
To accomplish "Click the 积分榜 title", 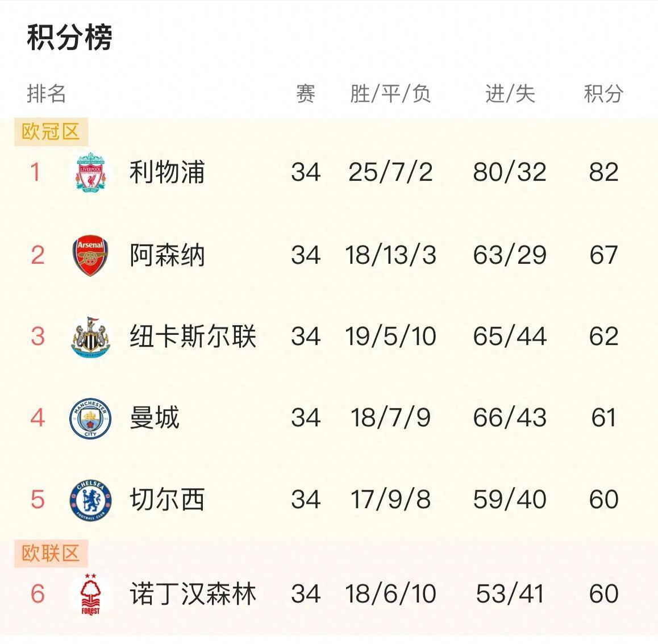I will (x=69, y=38).
